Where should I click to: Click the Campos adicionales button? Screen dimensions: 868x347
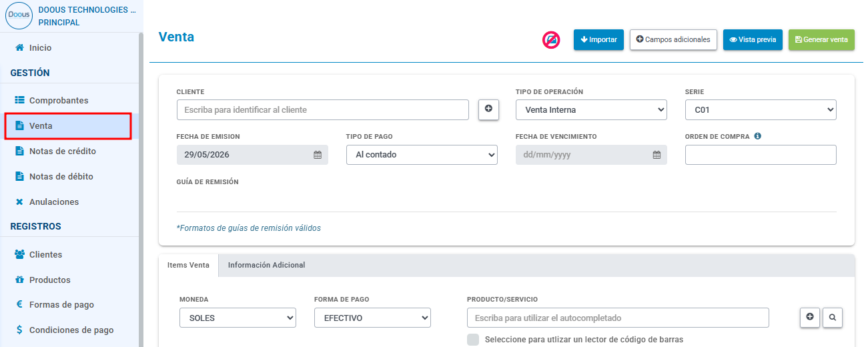[x=674, y=39]
